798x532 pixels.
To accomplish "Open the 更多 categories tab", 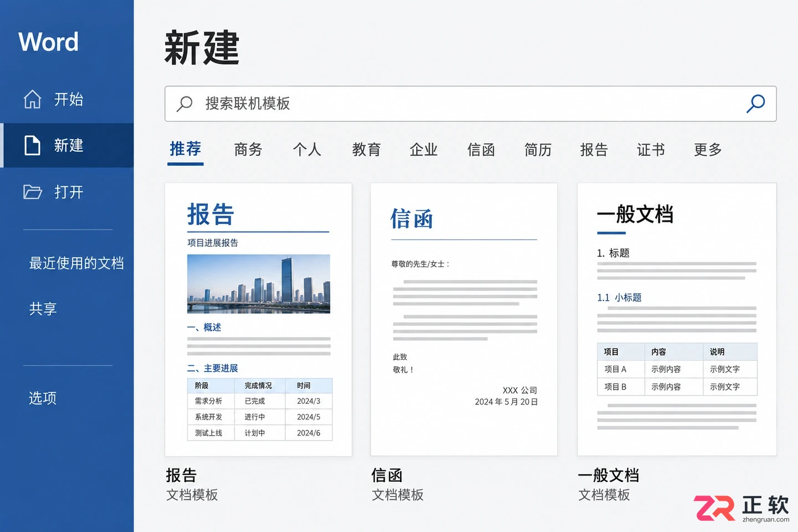I will 708,150.
